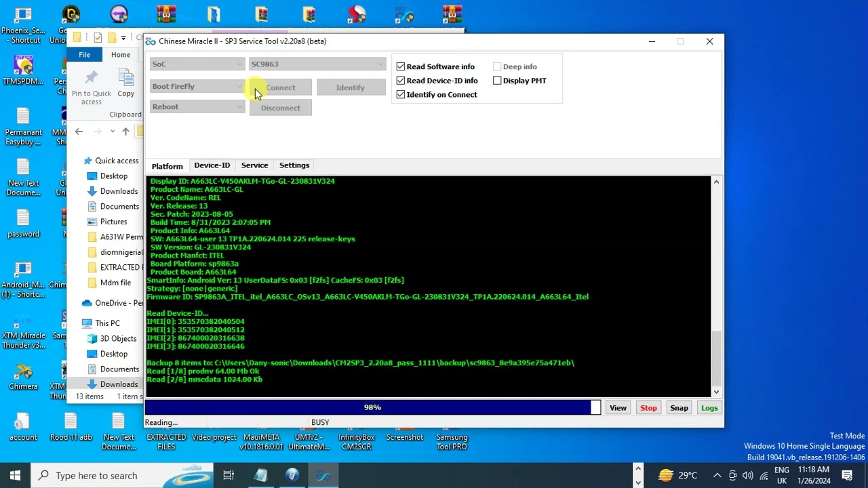Select Pictures in the File Explorer sidebar
This screenshot has width=868, height=488.
[107, 222]
